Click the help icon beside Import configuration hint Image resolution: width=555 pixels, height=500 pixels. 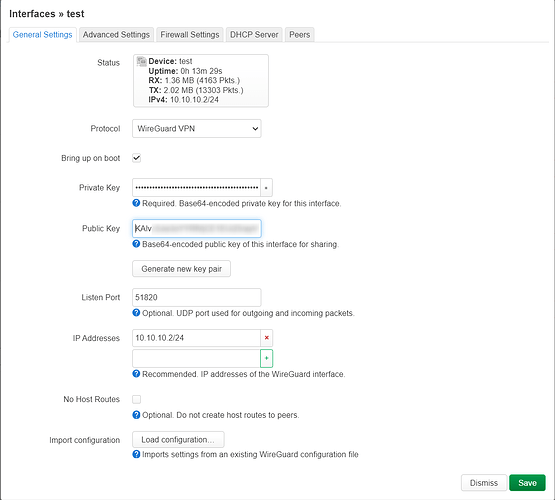136,454
